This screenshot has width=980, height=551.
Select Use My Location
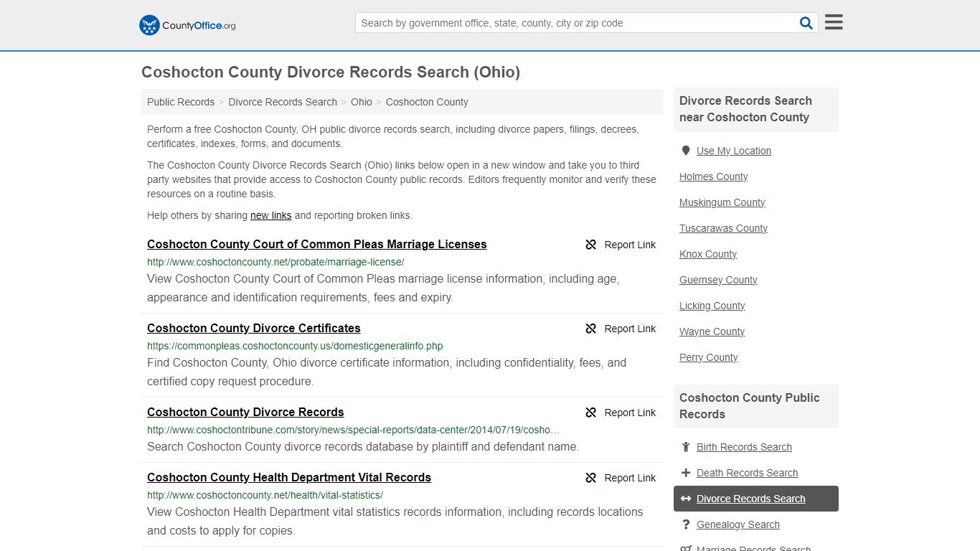pos(734,151)
